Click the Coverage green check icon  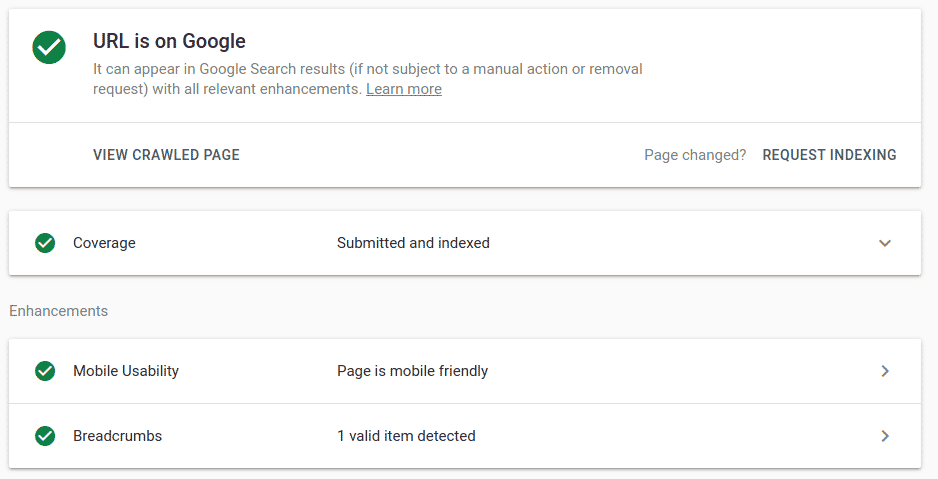click(45, 243)
